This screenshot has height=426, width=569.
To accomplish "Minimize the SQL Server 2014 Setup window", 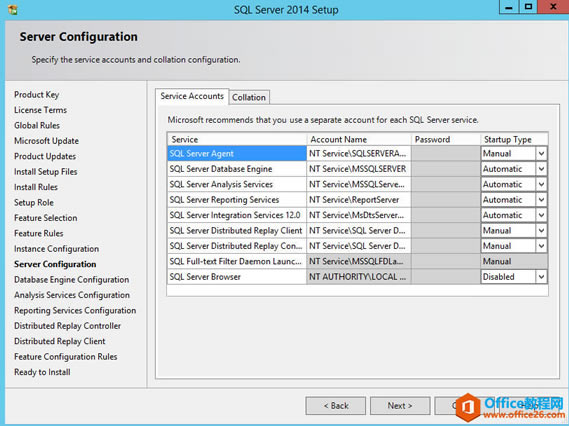I will [509, 7].
